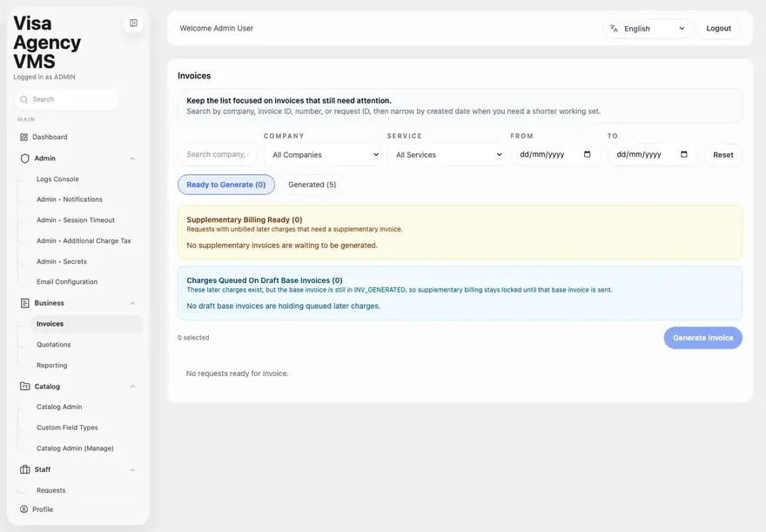Open the All Services dropdown

coord(446,155)
